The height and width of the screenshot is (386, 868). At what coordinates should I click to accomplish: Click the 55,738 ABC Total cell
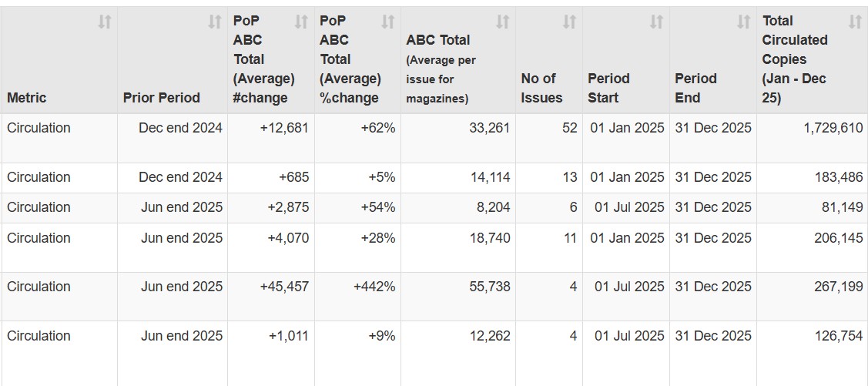coord(490,287)
